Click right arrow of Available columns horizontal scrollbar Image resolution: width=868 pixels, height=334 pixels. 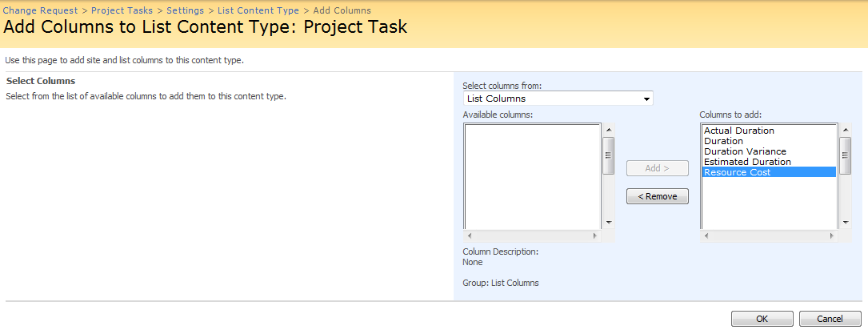595,236
